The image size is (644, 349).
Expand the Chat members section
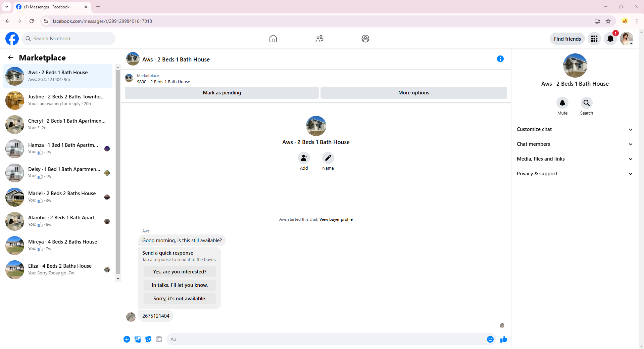575,144
